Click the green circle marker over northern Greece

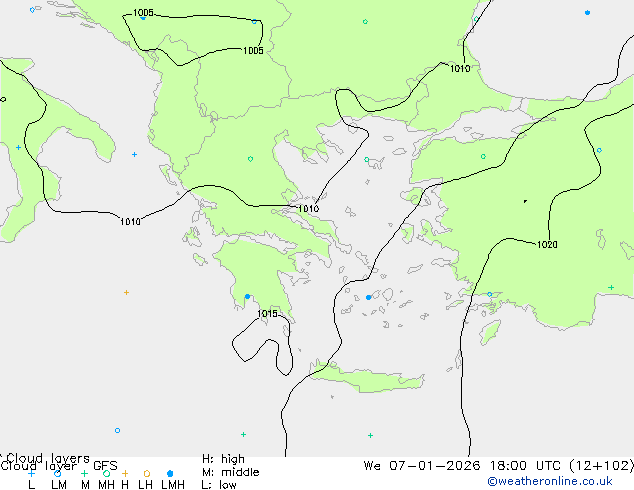point(250,159)
